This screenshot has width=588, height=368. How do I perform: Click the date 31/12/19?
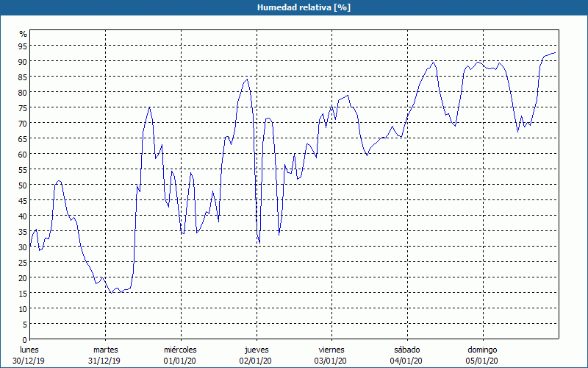[104, 361]
